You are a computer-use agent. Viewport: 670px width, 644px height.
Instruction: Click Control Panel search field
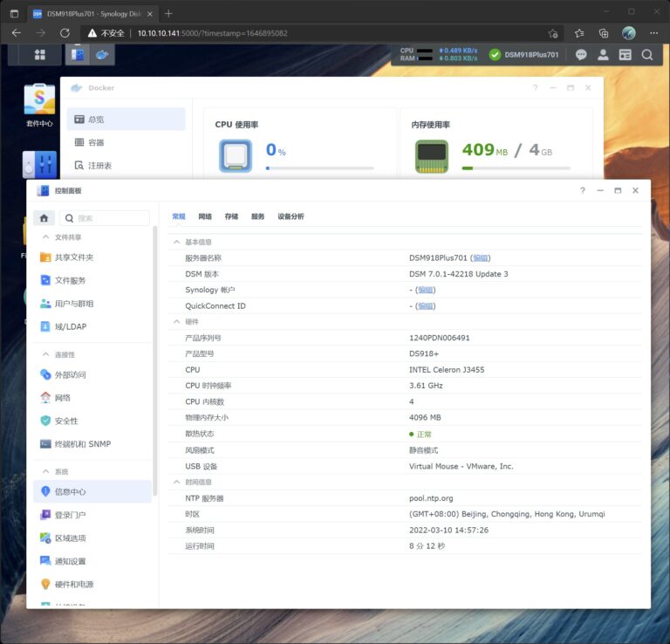point(105,218)
